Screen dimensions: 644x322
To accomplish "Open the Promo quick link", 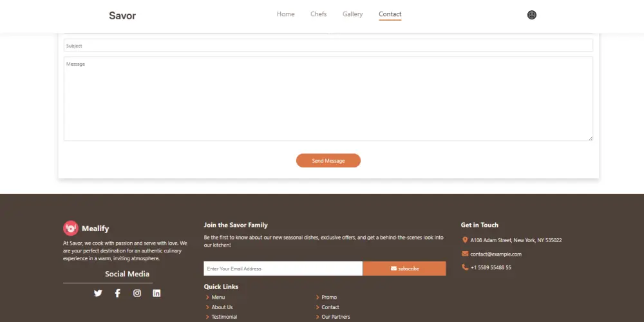I will click(x=329, y=298).
